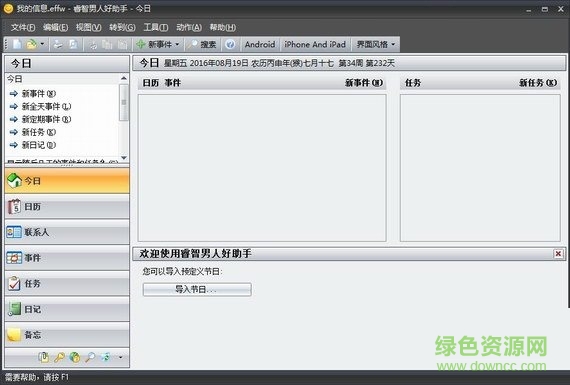Click the print icon in the toolbar
Screen dimensions: 570x385
(57, 44)
